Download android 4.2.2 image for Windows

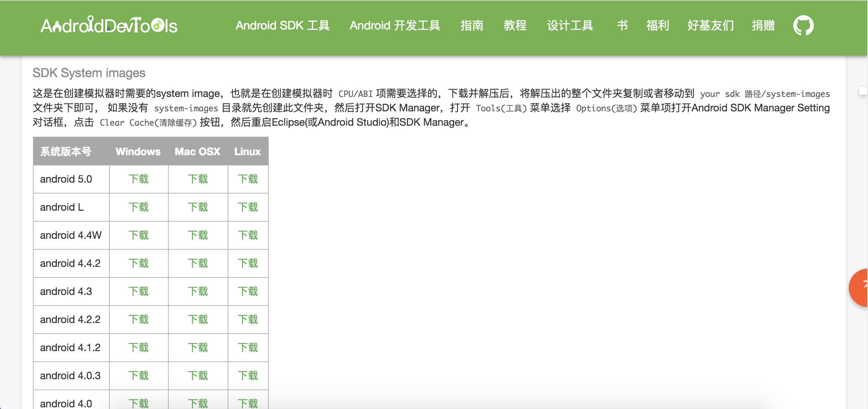coord(138,319)
